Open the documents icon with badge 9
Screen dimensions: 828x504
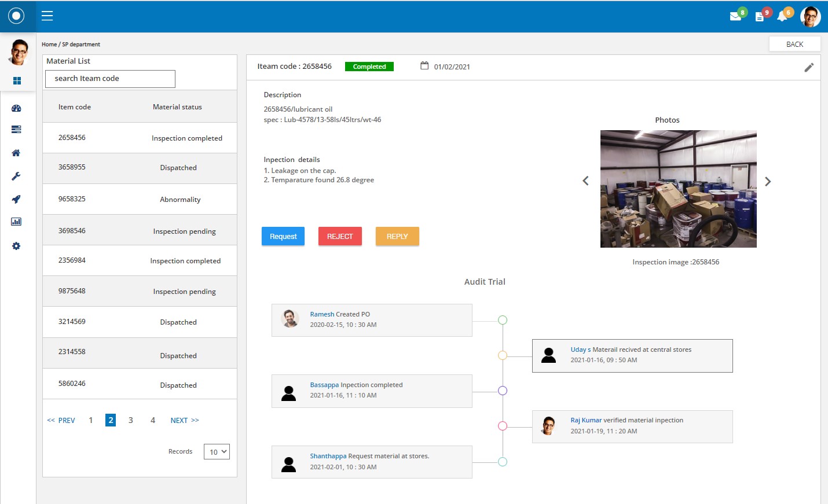759,17
